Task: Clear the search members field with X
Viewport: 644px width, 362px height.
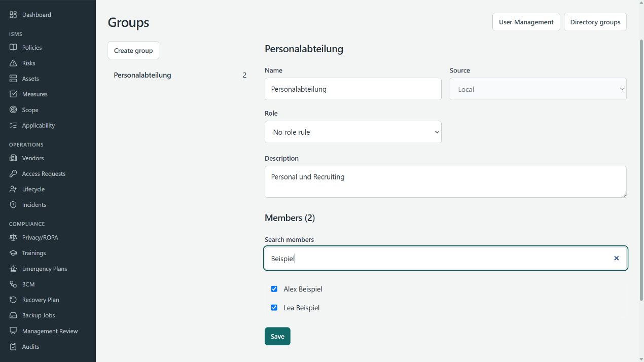Action: (617, 258)
